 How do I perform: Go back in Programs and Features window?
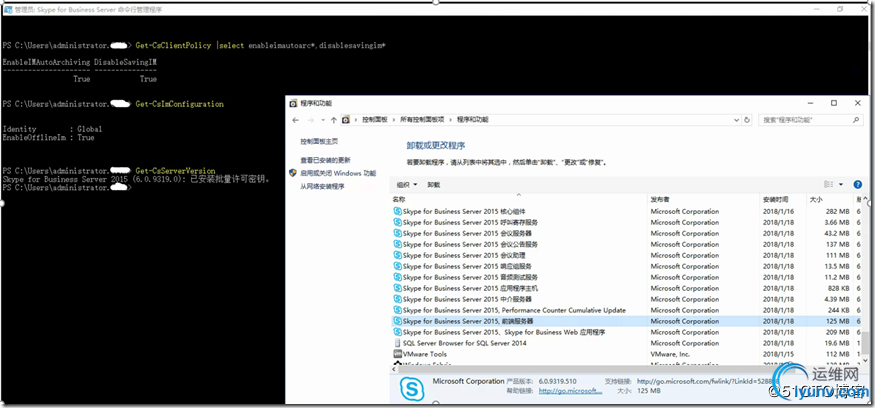pos(296,120)
